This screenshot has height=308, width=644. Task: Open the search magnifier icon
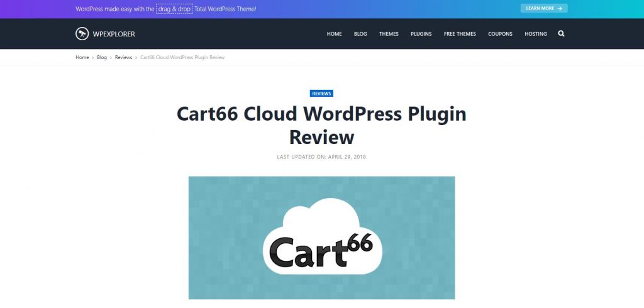561,34
